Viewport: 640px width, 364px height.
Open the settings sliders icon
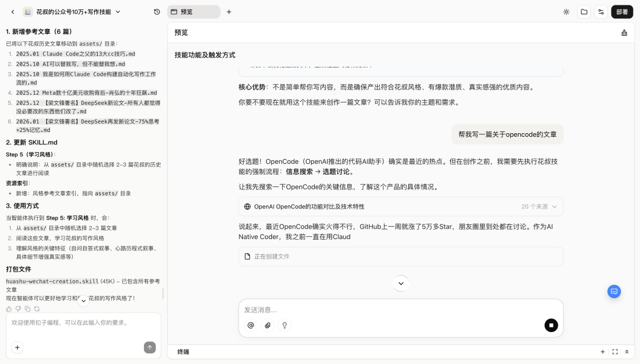click(601, 12)
